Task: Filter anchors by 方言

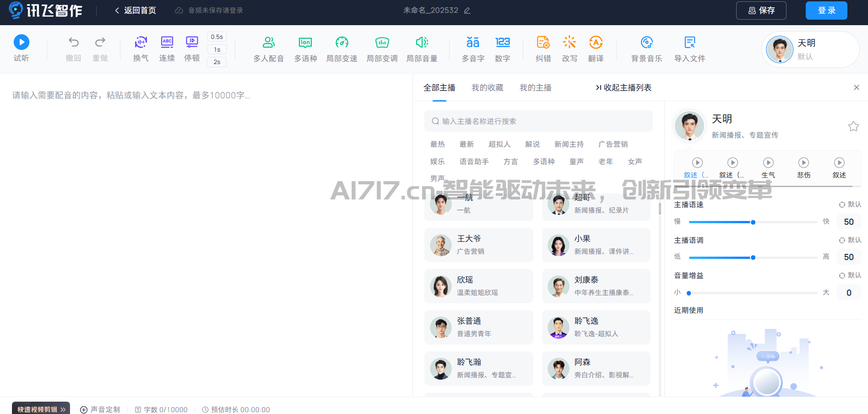Action: [x=510, y=161]
